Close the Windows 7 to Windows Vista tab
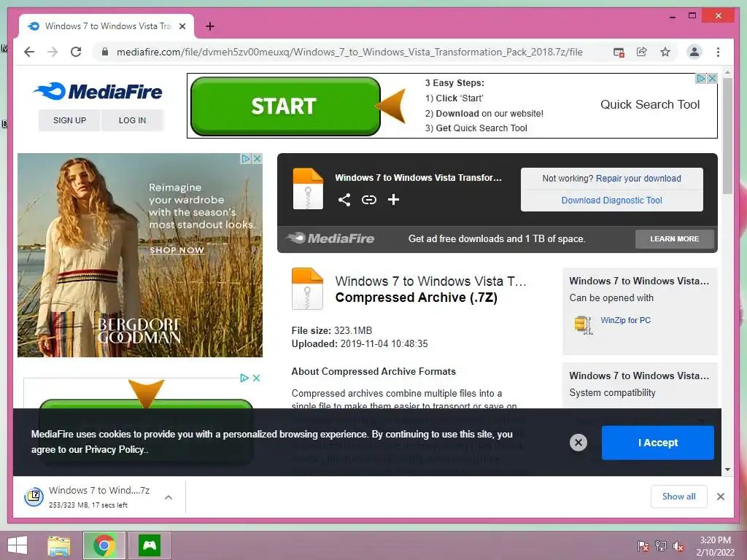 click(182, 26)
